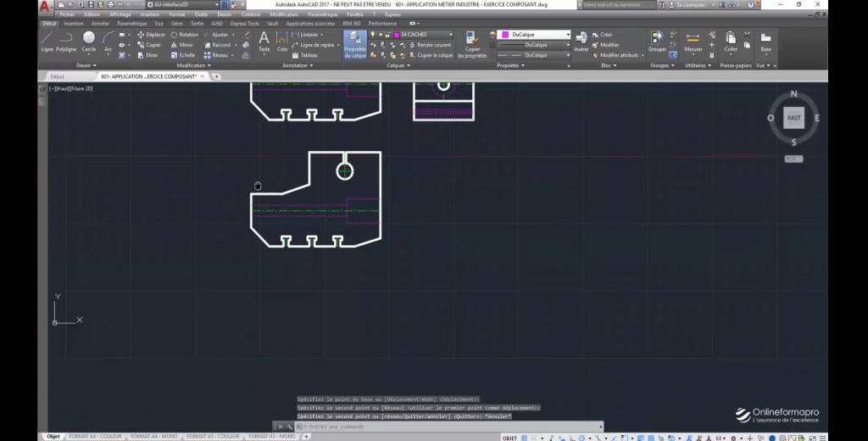The width and height of the screenshot is (868, 441).
Task: Toggle OBJET model space in status bar
Action: point(509,438)
